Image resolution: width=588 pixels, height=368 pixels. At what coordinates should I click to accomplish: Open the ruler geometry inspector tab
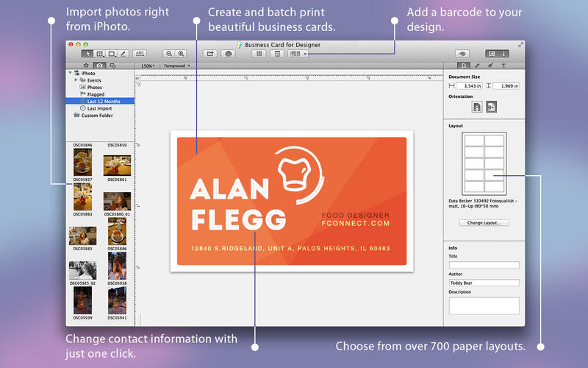(477, 66)
